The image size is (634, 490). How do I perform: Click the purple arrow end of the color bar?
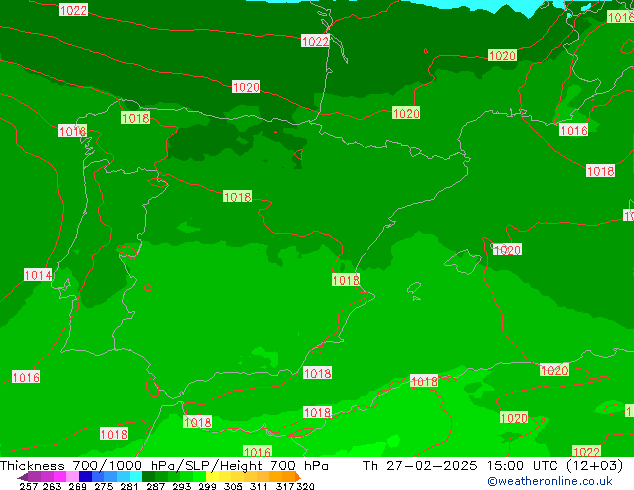click(x=22, y=477)
